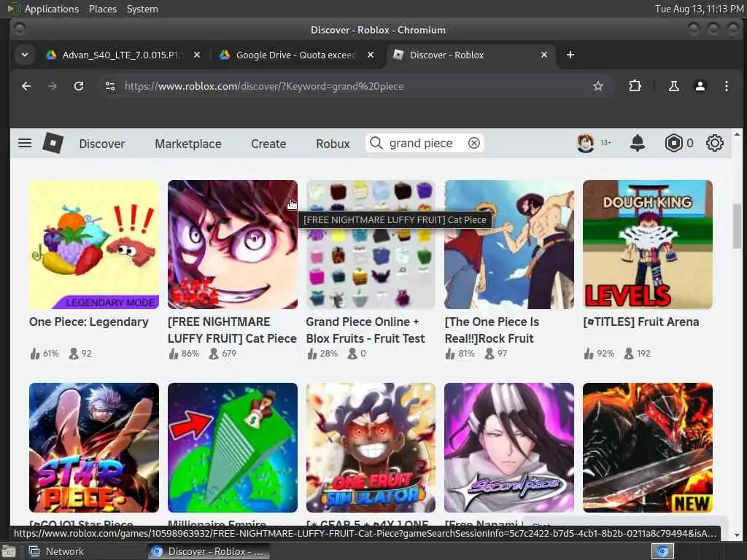Screen dimensions: 747x560
Task: Click [TITLES] Fruit Arena title
Action: pyautogui.click(x=640, y=322)
